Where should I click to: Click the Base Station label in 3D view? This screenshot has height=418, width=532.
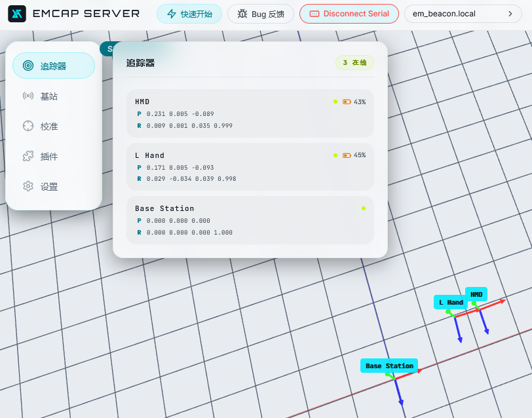click(389, 366)
